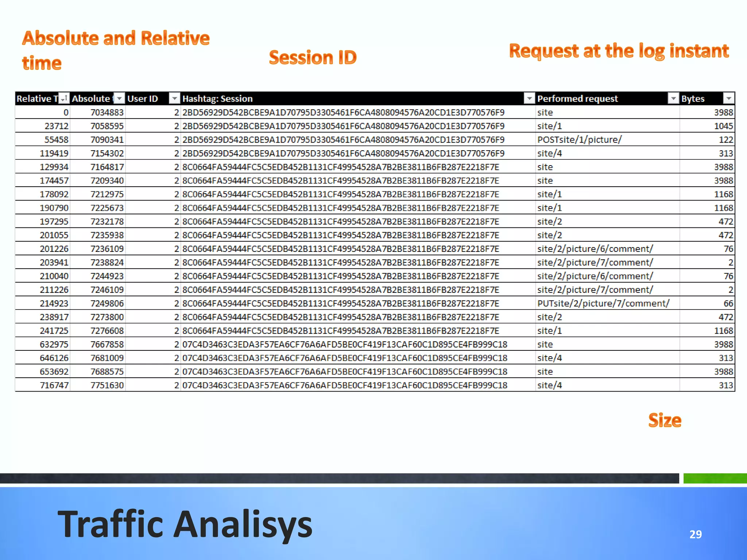Click absolute time cell 7246109
This screenshot has width=747, height=560.
98,290
